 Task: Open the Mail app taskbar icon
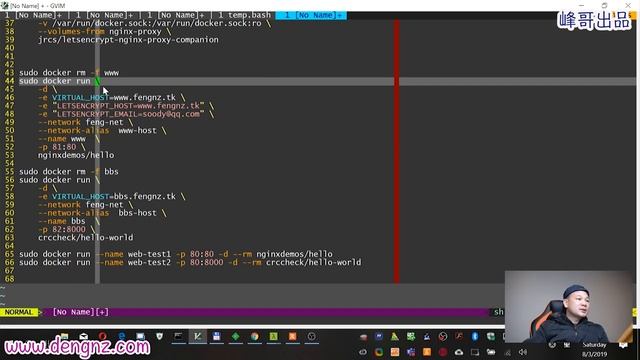pyautogui.click(x=83, y=337)
